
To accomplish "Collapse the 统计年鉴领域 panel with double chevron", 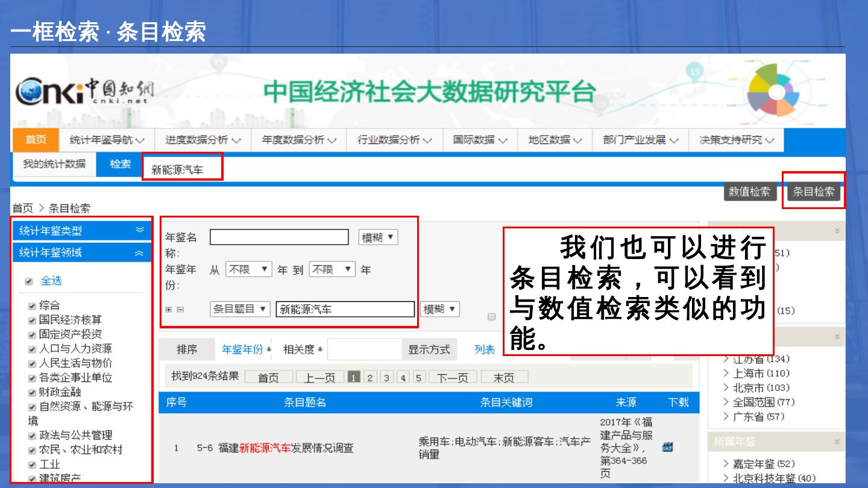I will 140,253.
